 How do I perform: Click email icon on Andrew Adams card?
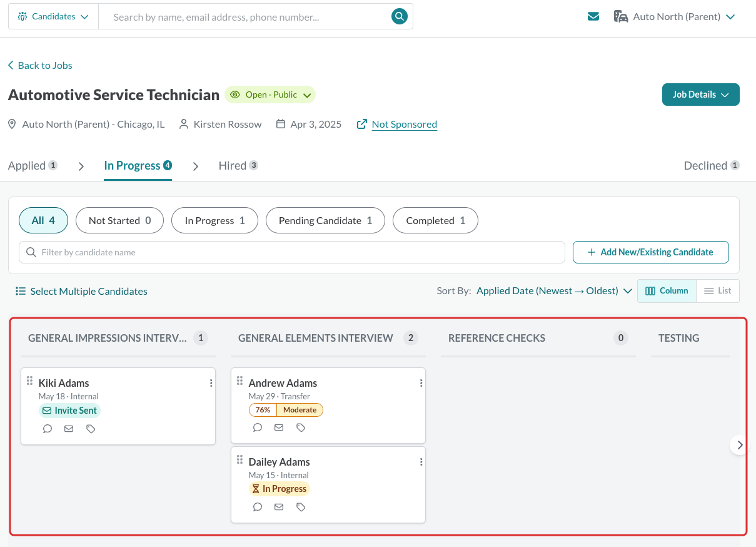[x=279, y=427]
